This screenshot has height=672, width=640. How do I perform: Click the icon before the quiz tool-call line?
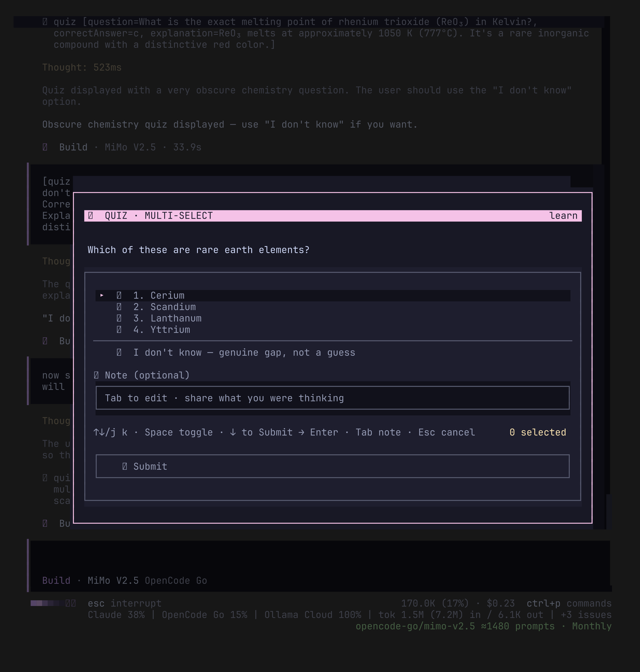pyautogui.click(x=45, y=22)
